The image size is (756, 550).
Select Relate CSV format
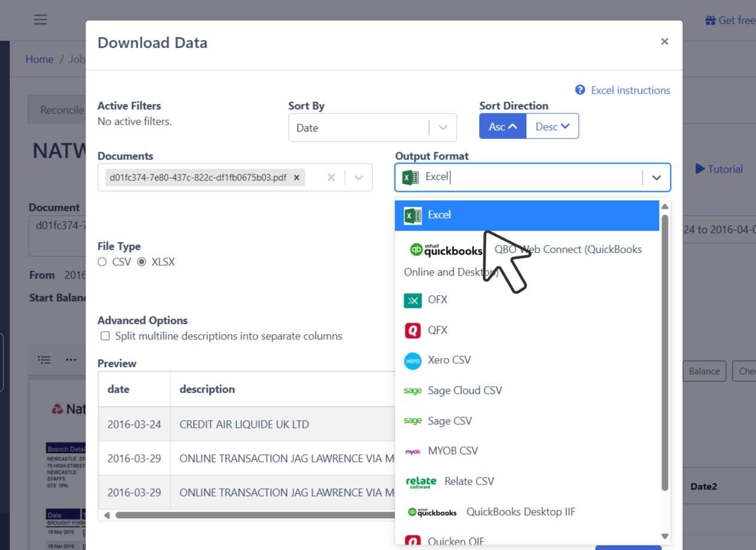coord(527,481)
